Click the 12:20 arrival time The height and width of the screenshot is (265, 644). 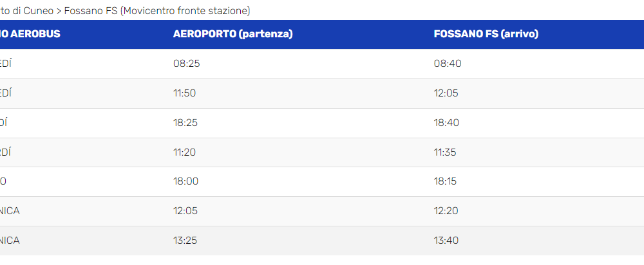pyautogui.click(x=446, y=211)
